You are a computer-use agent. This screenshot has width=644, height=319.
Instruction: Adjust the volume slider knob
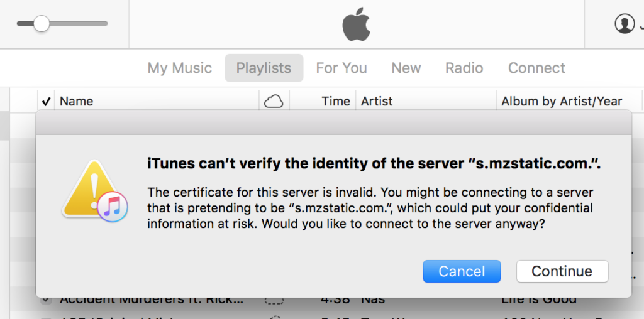point(42,24)
